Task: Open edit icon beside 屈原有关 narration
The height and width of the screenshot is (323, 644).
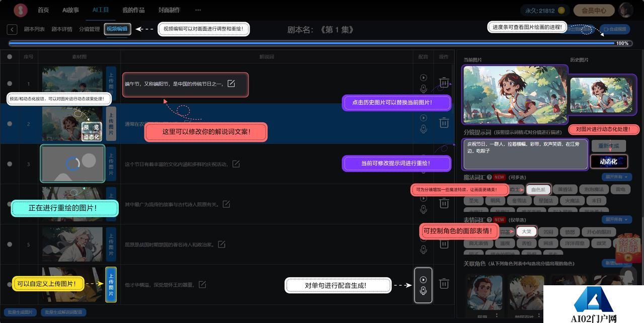Action: click(x=226, y=204)
